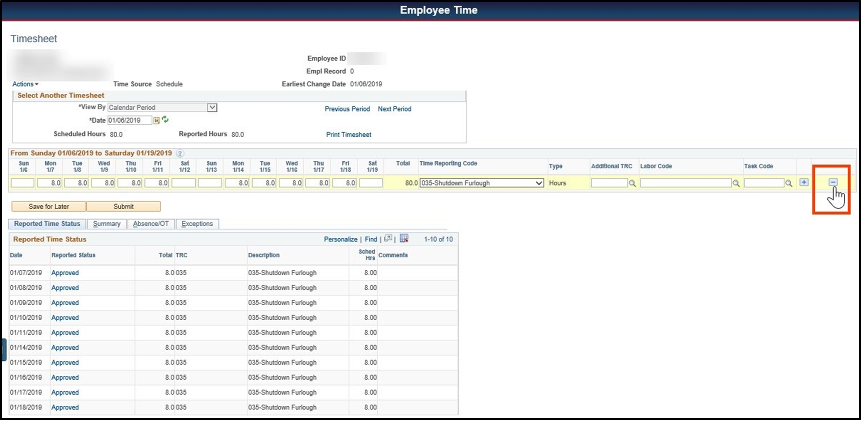Open the Additional TRC lookup magnifier
This screenshot has width=868, height=431.
point(633,182)
